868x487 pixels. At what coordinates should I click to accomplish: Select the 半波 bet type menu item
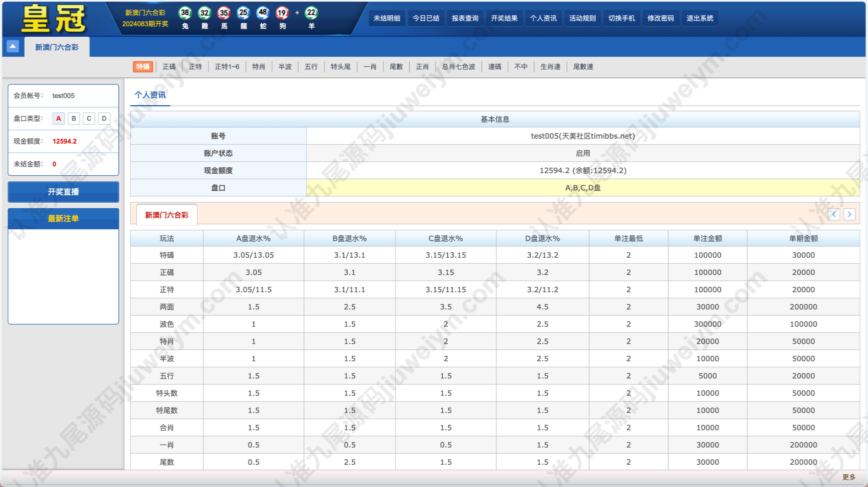(285, 67)
